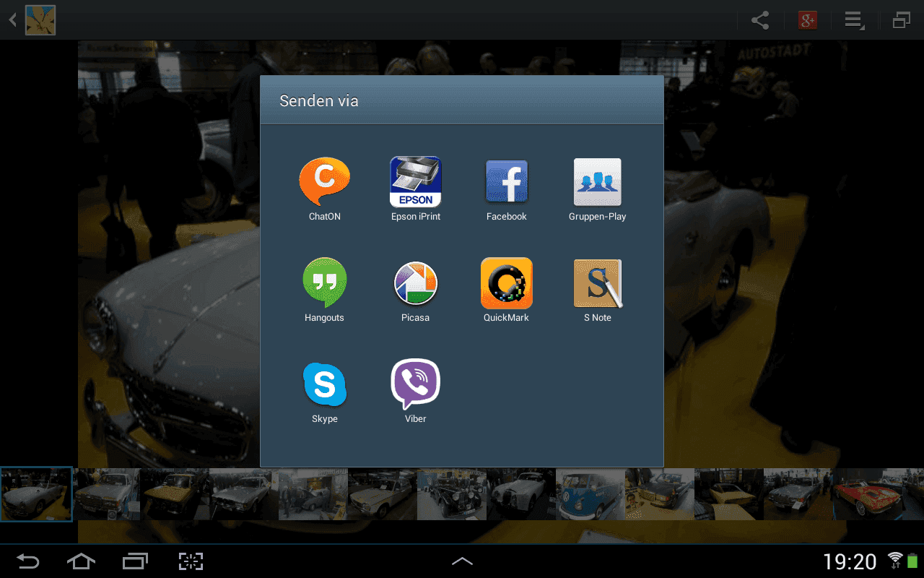The height and width of the screenshot is (578, 924).
Task: Tap the Android back button
Action: 28,561
